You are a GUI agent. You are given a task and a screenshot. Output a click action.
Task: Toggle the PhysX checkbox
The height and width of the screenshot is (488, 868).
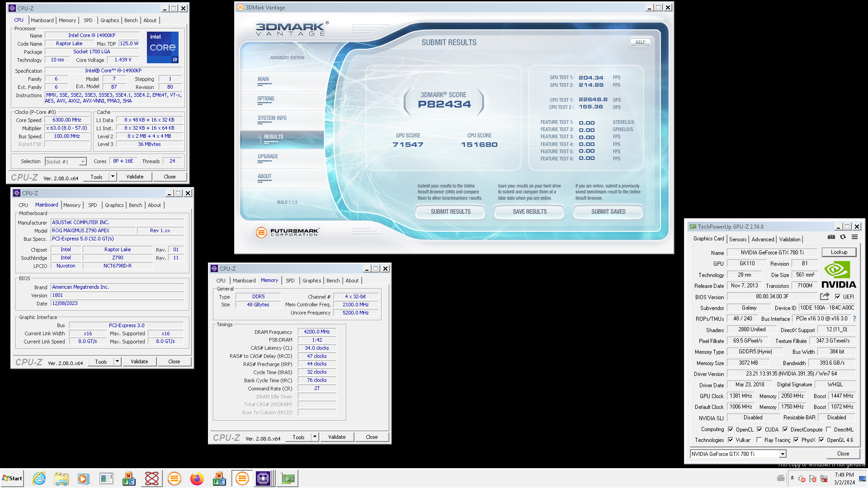(796, 440)
